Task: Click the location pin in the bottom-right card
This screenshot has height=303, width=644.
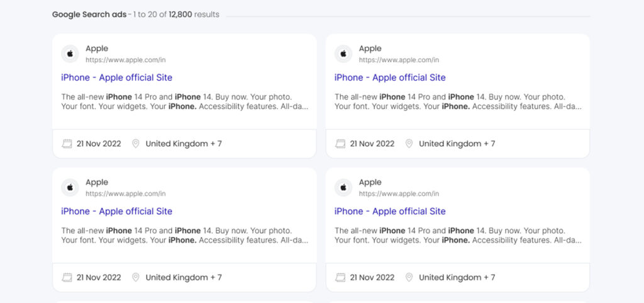Action: pyautogui.click(x=409, y=277)
